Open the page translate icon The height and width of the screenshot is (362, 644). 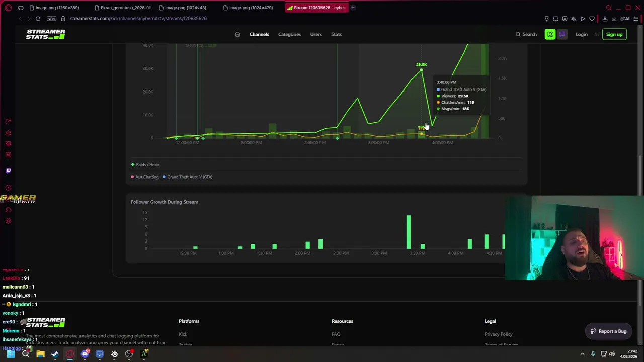[574, 19]
